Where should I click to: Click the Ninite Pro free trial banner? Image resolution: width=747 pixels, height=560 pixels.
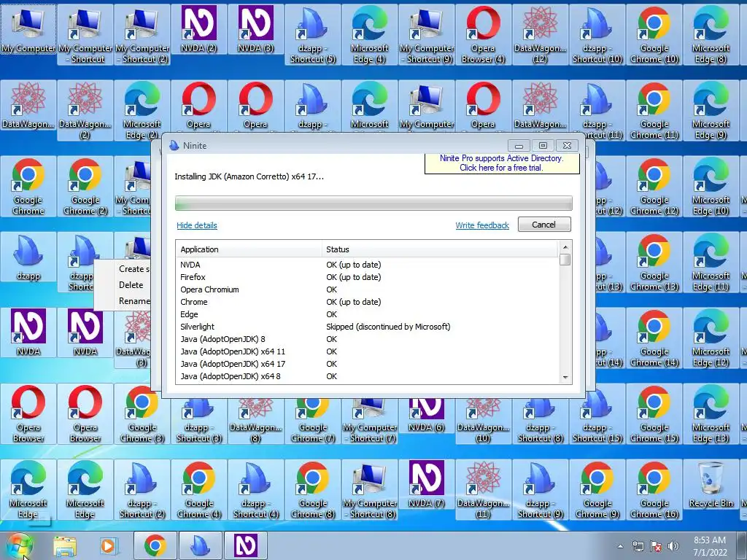click(x=502, y=163)
